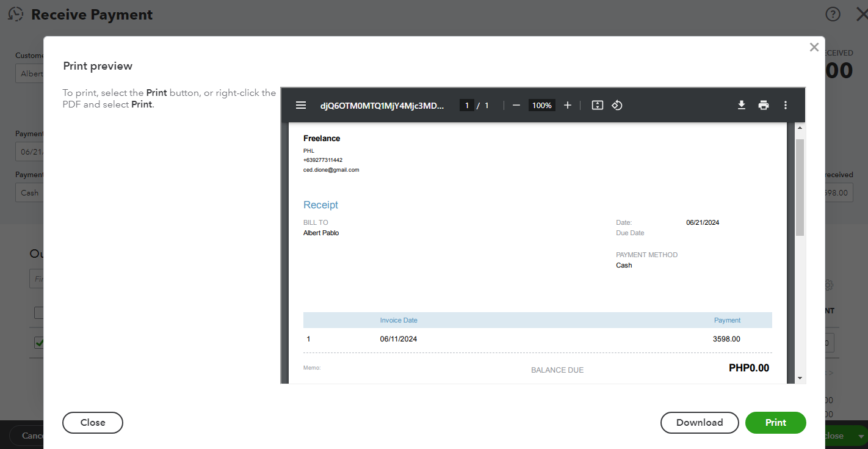Click the payment amount 3598.00
Image resolution: width=868 pixels, height=449 pixels.
(x=726, y=339)
